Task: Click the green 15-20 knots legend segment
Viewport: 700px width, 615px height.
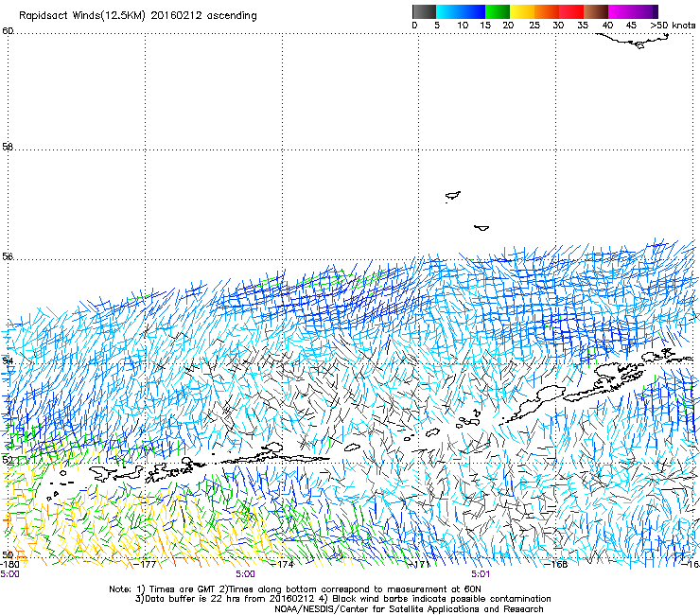Action: pos(498,11)
